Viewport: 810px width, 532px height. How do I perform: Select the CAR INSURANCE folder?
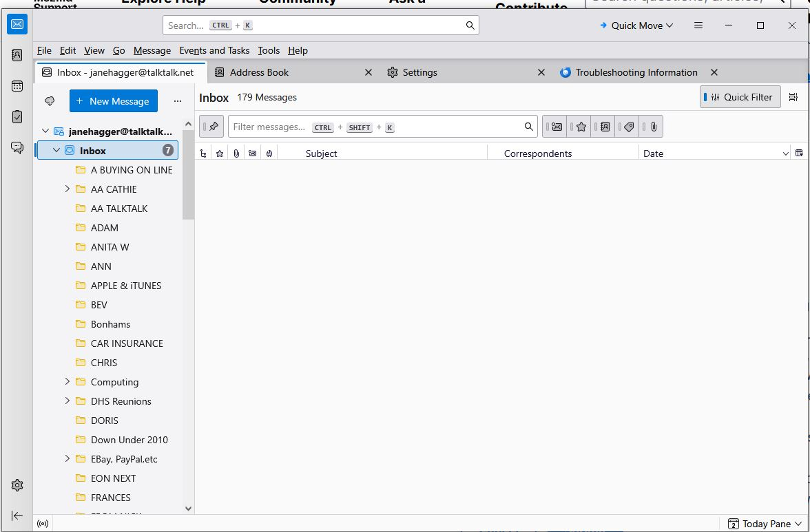click(127, 343)
